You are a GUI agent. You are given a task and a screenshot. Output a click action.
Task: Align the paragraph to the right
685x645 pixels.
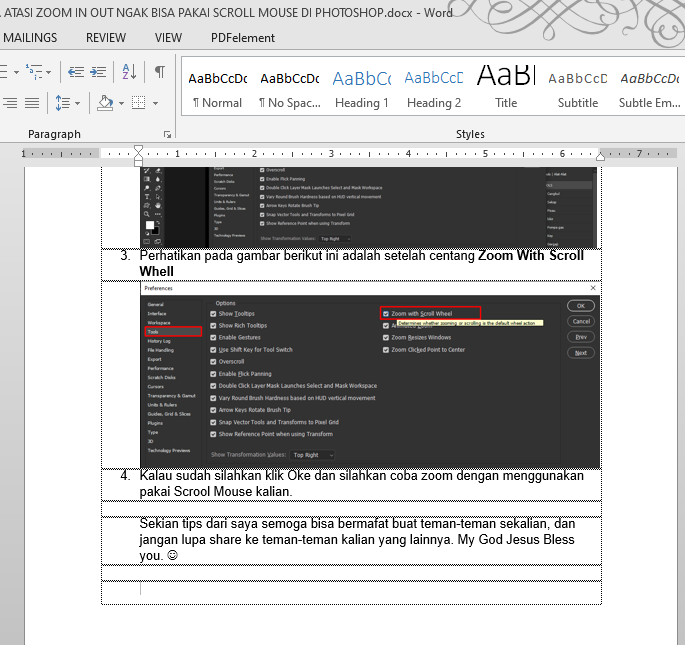coord(10,103)
